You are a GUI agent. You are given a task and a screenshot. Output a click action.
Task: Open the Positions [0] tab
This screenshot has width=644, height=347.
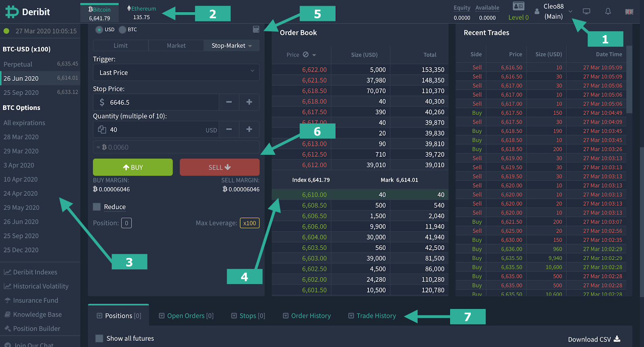[119, 316]
